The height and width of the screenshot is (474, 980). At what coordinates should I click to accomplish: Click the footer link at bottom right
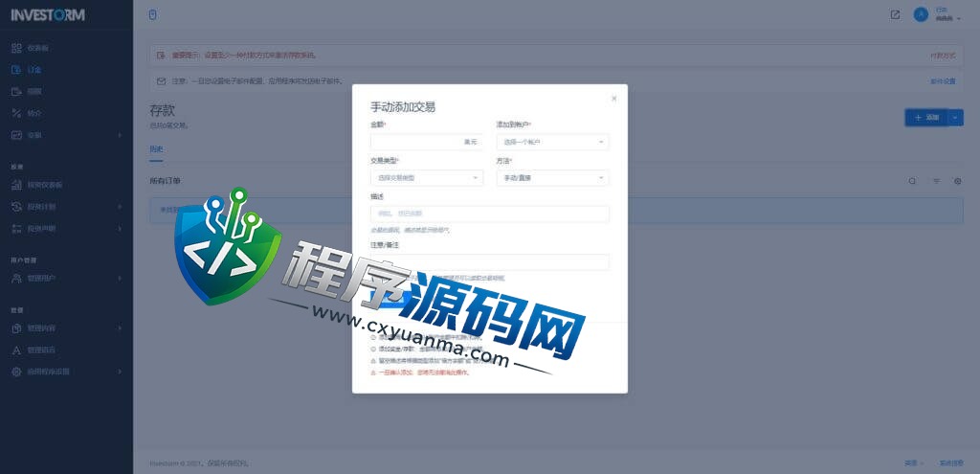[950, 463]
